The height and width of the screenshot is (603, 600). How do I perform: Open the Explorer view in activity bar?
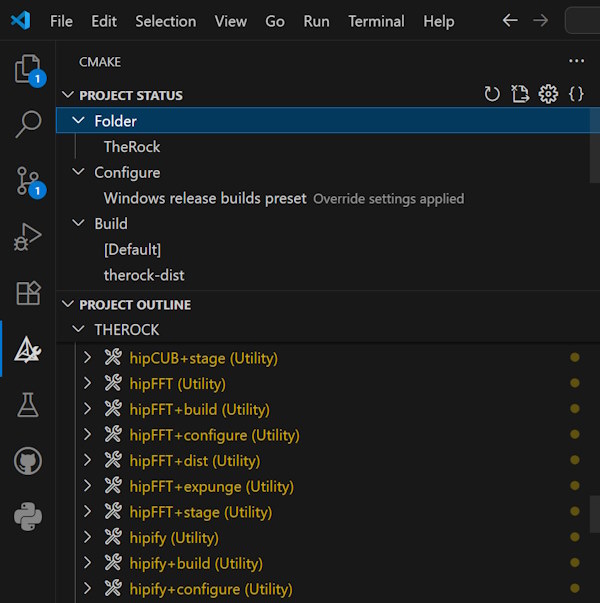28,69
